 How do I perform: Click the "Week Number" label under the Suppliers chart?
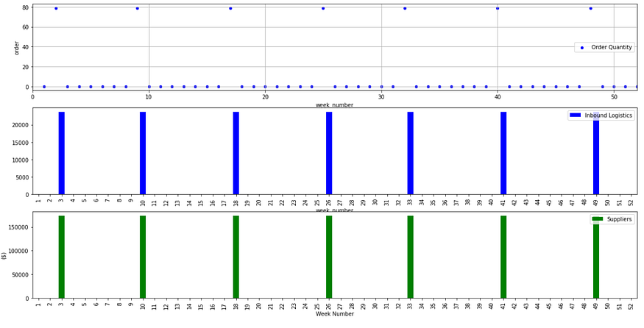point(334,314)
